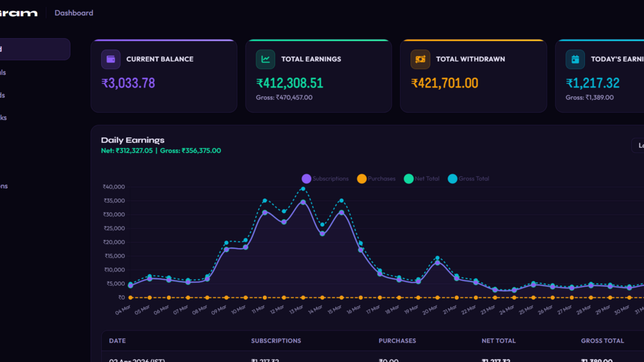Screen dimensions: 644x362
Task: Click the PURCHASES column header
Action: 397,341
